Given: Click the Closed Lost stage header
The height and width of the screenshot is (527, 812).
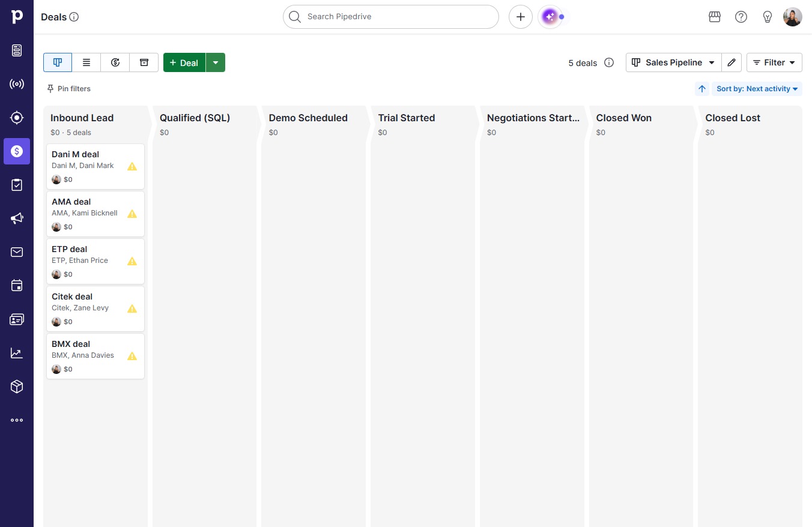Looking at the screenshot, I should [733, 118].
